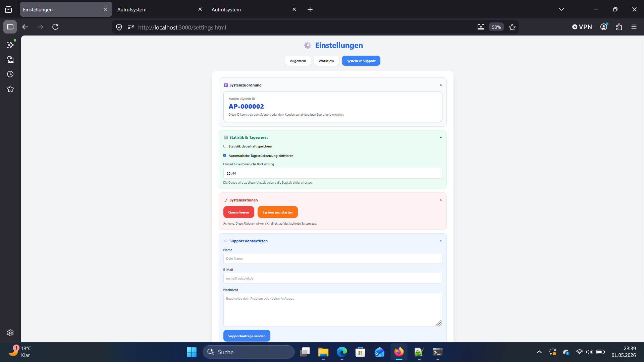Open site permissions icon in address bar
The height and width of the screenshot is (362, 644).
(x=131, y=27)
